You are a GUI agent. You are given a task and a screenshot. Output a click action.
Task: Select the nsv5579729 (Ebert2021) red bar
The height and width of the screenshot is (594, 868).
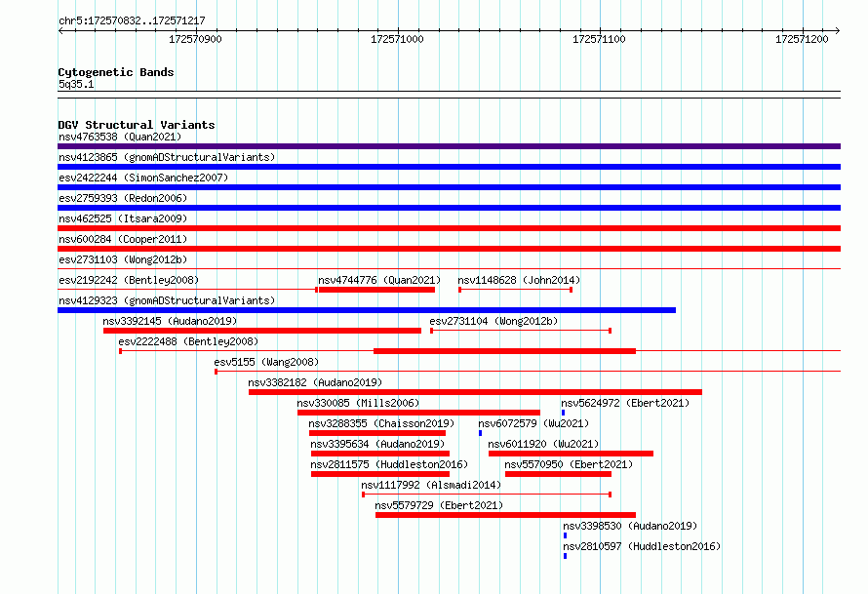click(505, 515)
